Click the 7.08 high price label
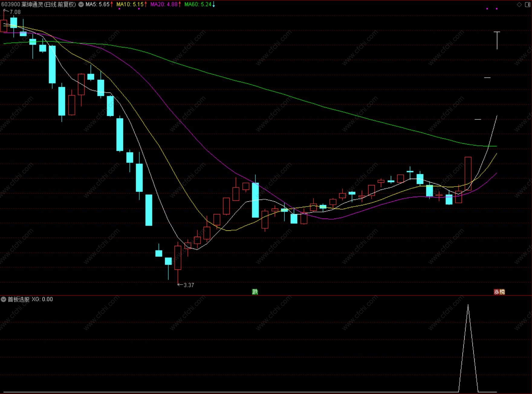This screenshot has height=394, width=532. (x=15, y=12)
